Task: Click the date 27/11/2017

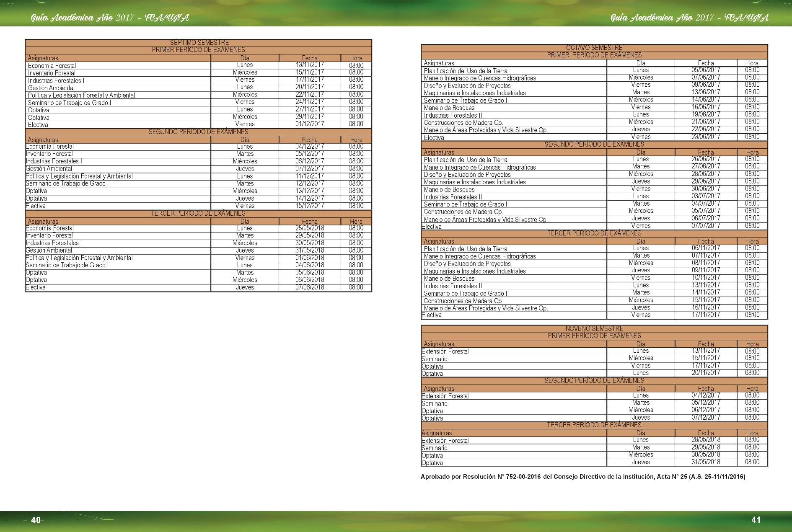Action: click(310, 109)
